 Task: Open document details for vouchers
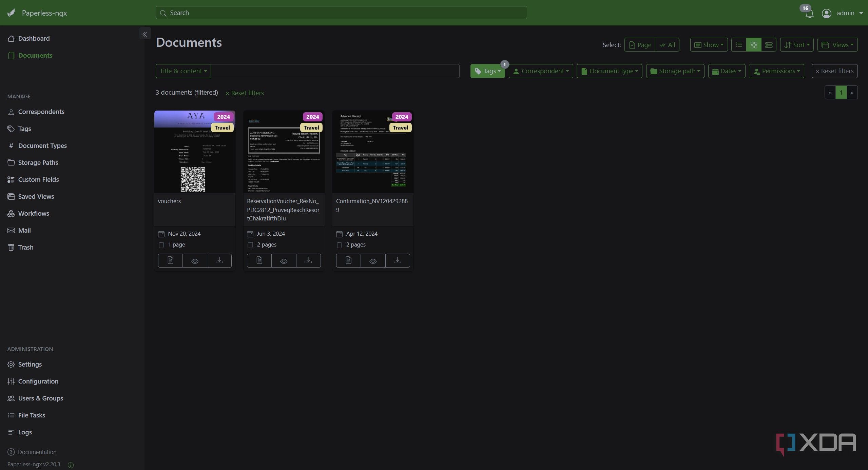click(x=170, y=260)
